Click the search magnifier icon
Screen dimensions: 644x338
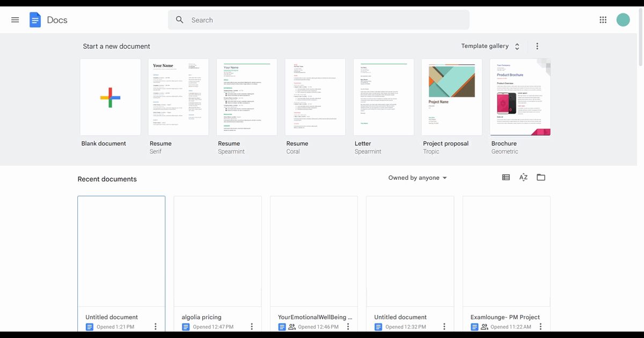pyautogui.click(x=180, y=20)
